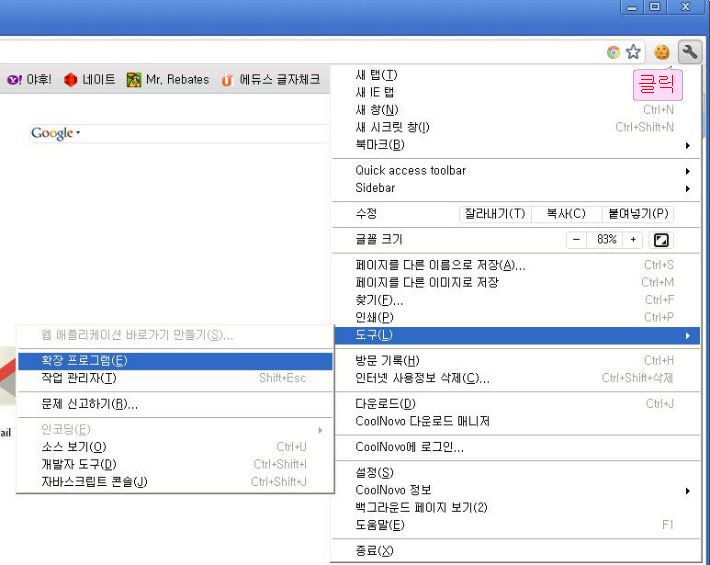Select 종료(X) exit menu item
The image size is (710, 565).
point(517,551)
